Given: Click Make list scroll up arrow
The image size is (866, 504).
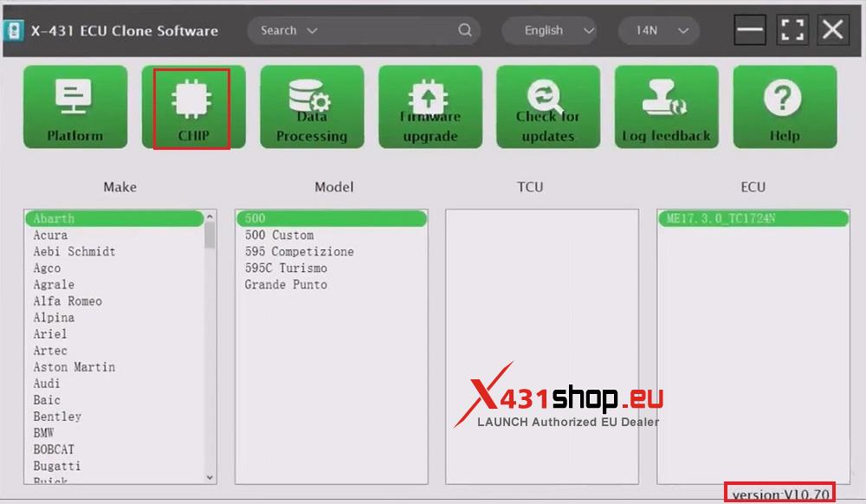Looking at the screenshot, I should coord(210,217).
